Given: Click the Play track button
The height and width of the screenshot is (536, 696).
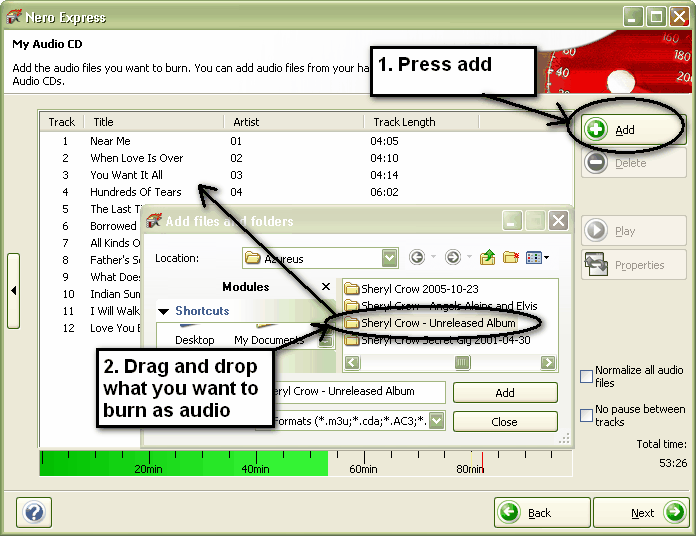Looking at the screenshot, I should click(x=633, y=231).
